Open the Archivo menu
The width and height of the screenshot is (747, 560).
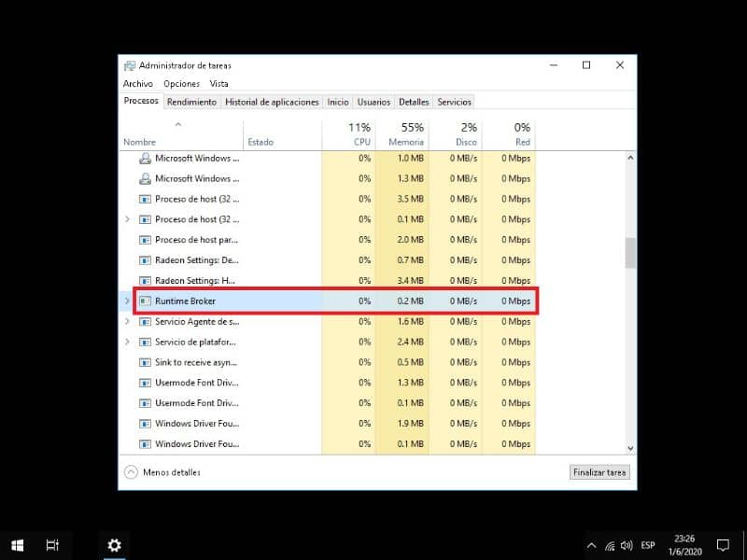tap(138, 84)
